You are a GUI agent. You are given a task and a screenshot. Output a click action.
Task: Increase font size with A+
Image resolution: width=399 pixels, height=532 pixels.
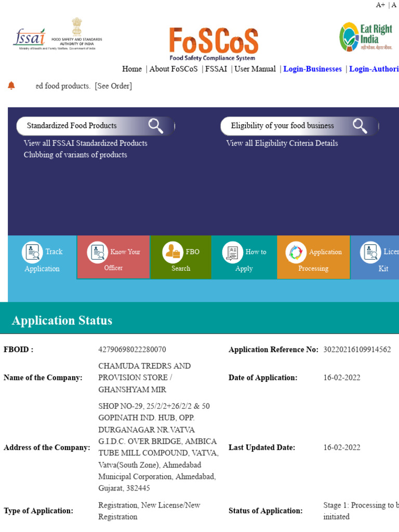click(x=380, y=5)
